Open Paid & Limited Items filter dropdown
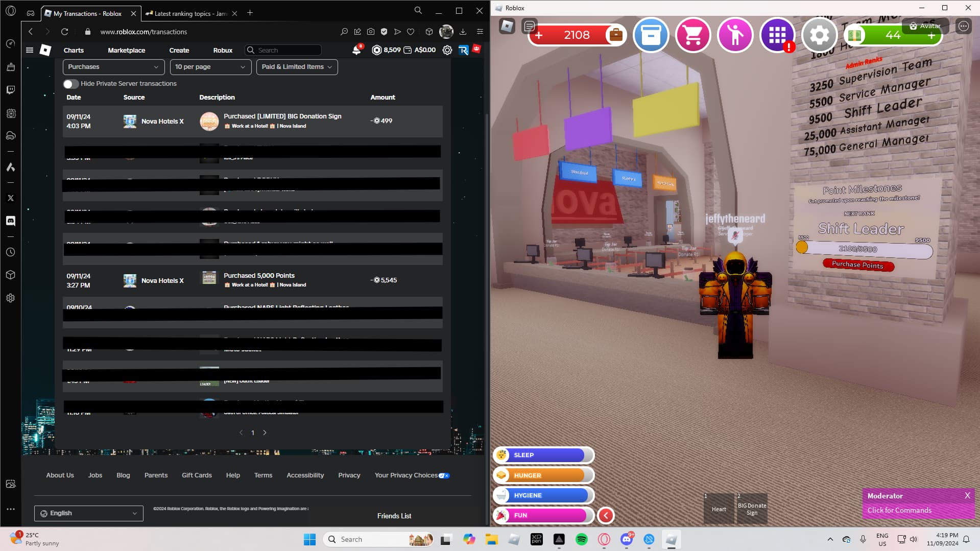The width and height of the screenshot is (980, 551). click(297, 67)
